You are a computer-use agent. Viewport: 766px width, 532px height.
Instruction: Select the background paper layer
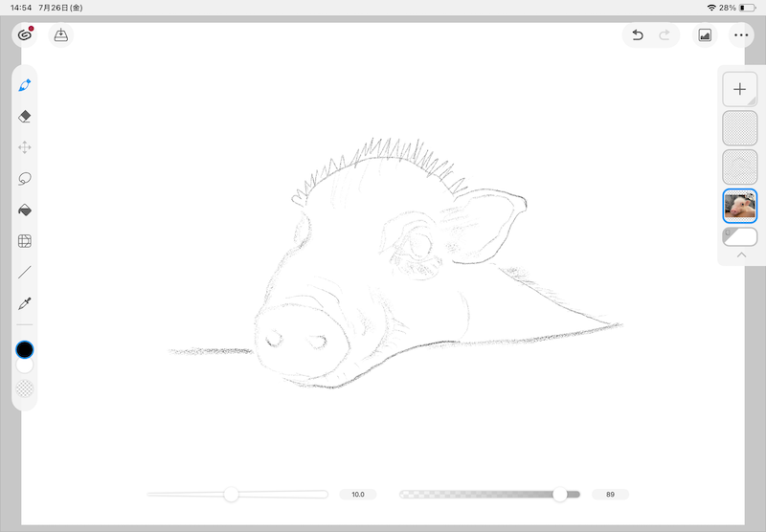(x=739, y=236)
